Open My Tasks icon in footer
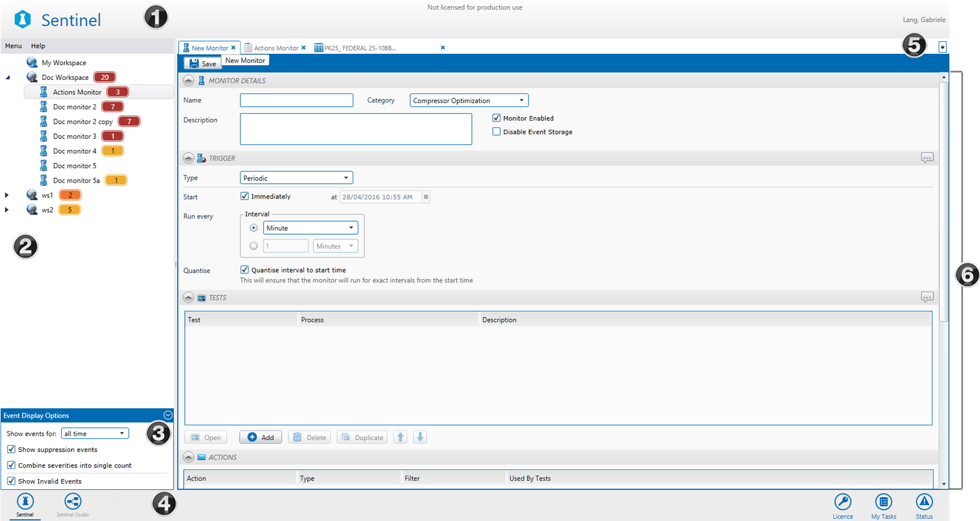This screenshot has width=980, height=521. click(x=883, y=502)
